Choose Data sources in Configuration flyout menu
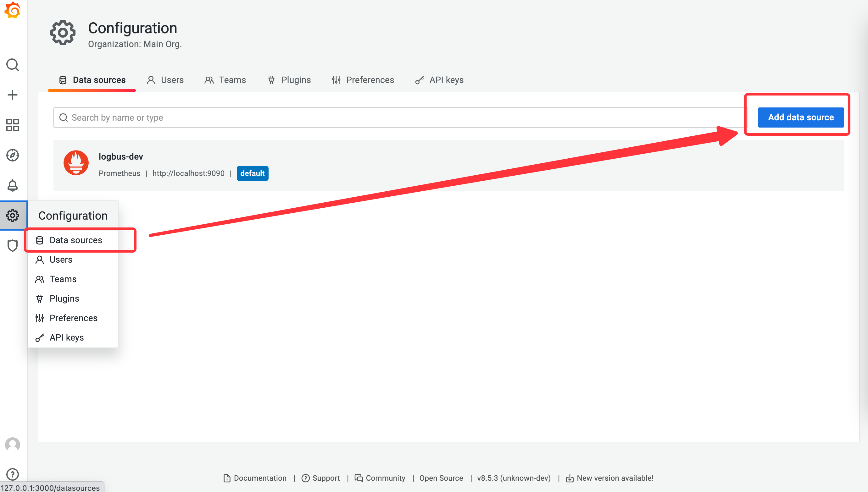 (73, 240)
